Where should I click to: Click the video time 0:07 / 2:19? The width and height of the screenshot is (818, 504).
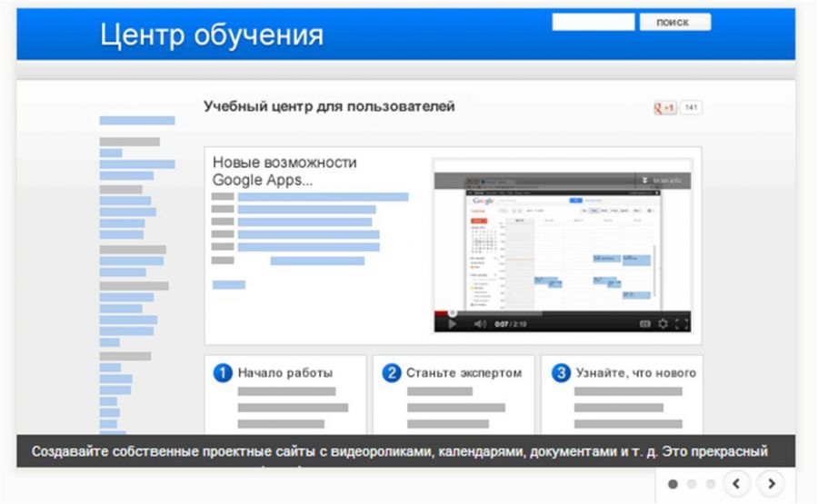(510, 324)
